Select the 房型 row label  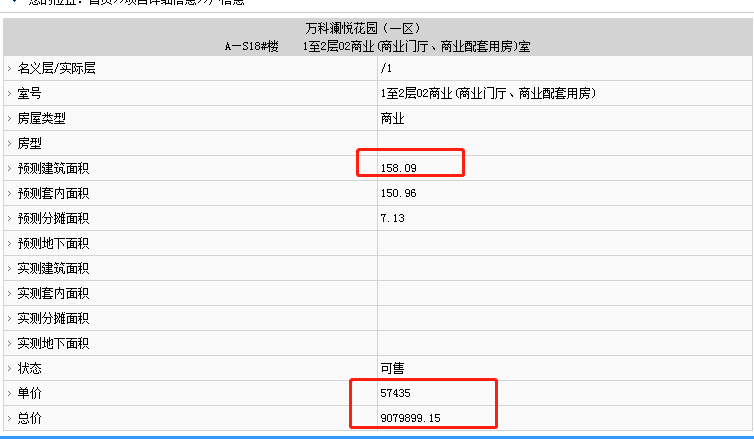[29, 143]
